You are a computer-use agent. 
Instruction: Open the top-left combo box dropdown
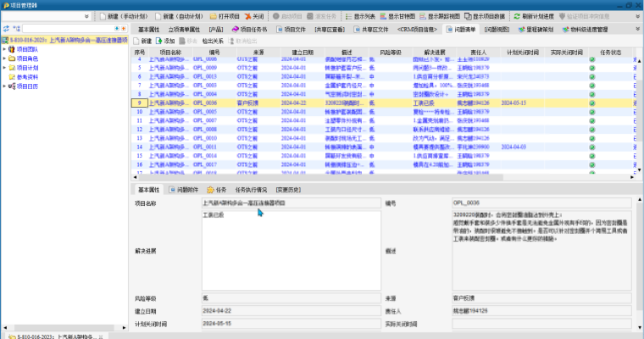(x=86, y=16)
